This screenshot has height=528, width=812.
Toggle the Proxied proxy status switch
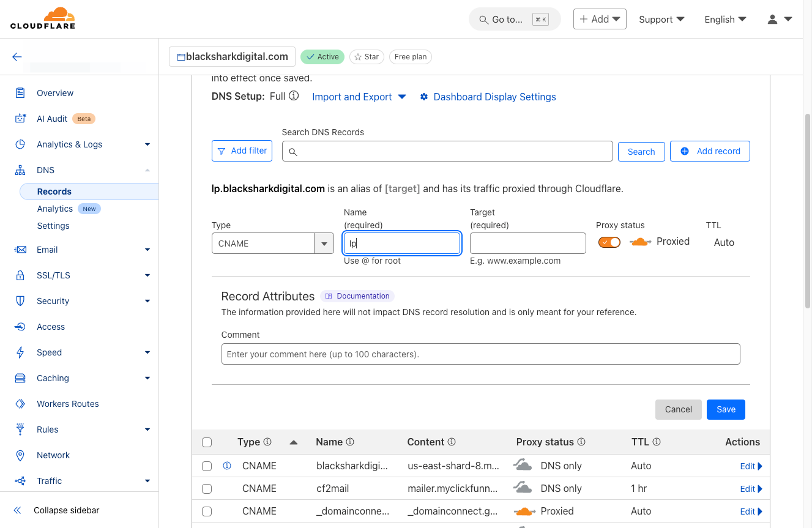609,242
